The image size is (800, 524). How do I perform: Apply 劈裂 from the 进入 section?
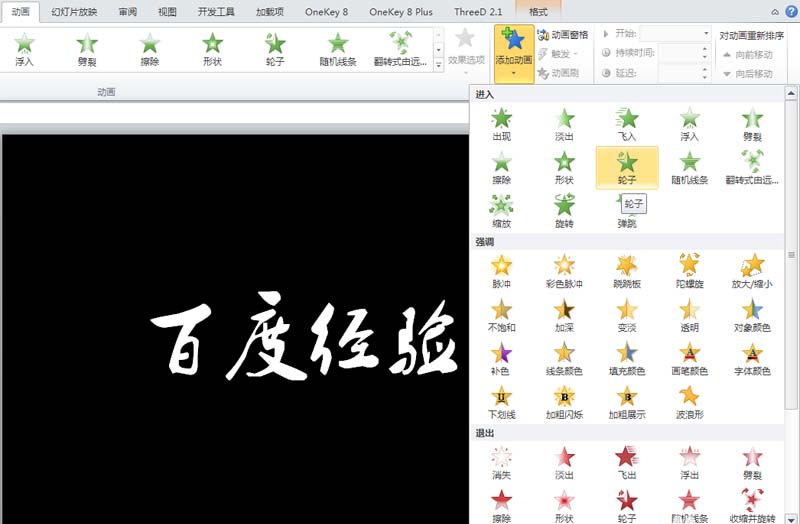tap(752, 124)
